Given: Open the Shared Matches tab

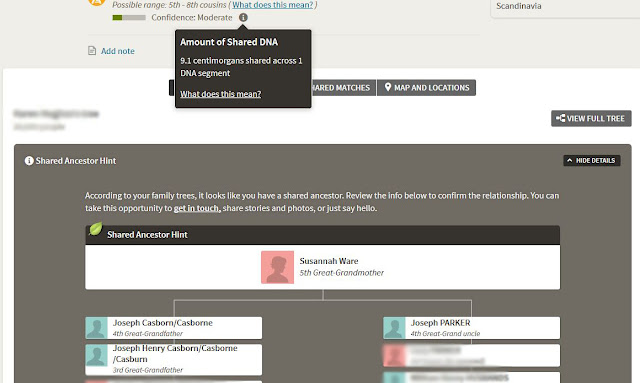Looking at the screenshot, I should (343, 88).
